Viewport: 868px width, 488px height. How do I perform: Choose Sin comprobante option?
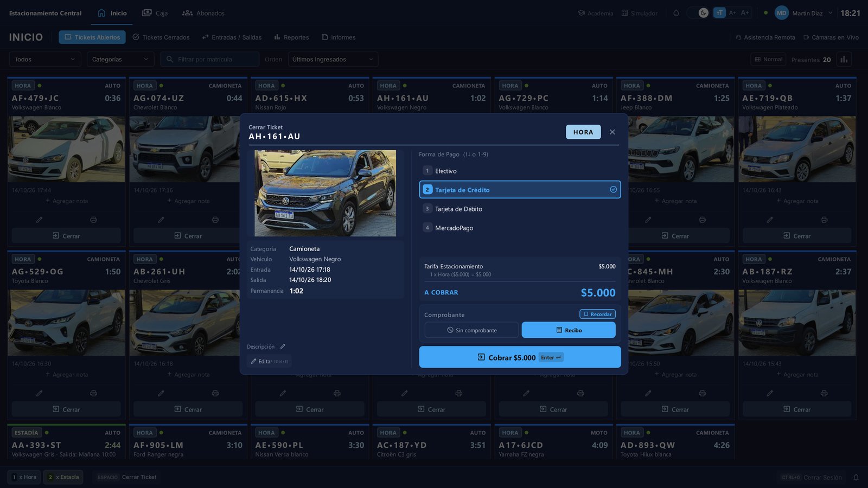[x=471, y=330]
